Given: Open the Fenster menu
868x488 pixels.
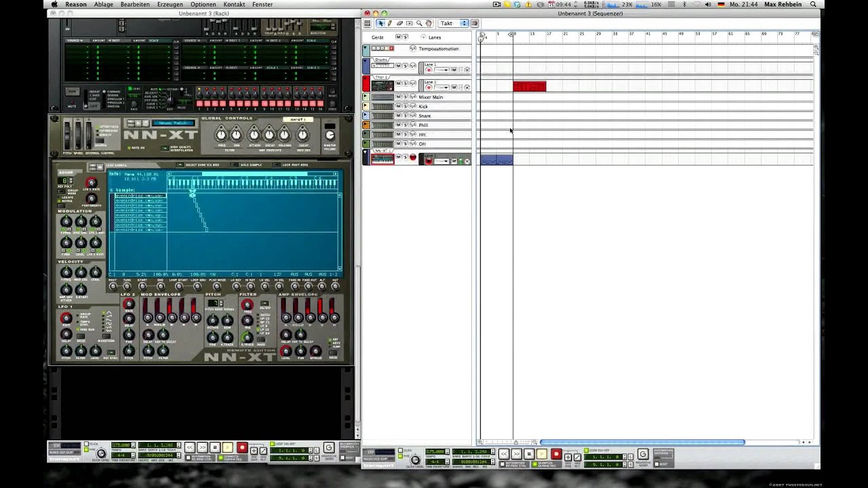Looking at the screenshot, I should click(x=262, y=4).
